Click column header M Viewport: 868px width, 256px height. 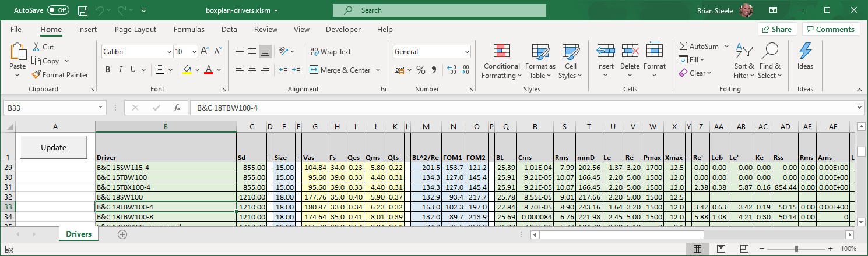[x=426, y=127]
